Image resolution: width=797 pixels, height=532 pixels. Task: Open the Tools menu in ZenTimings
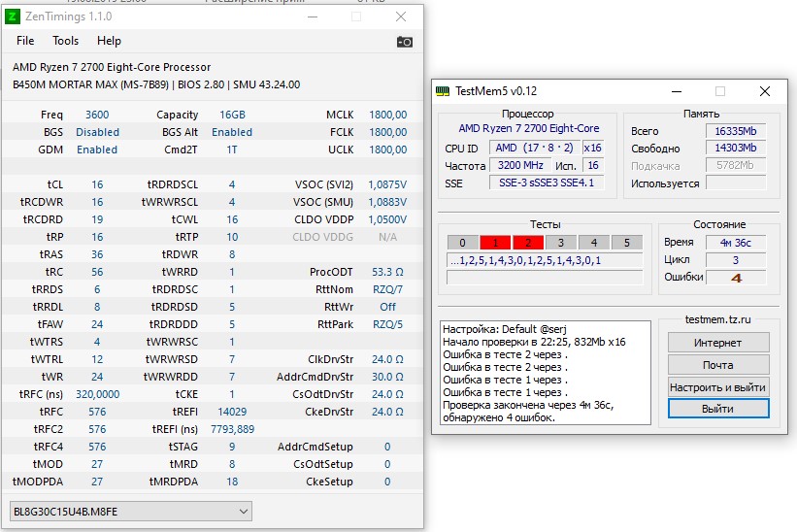pos(66,41)
